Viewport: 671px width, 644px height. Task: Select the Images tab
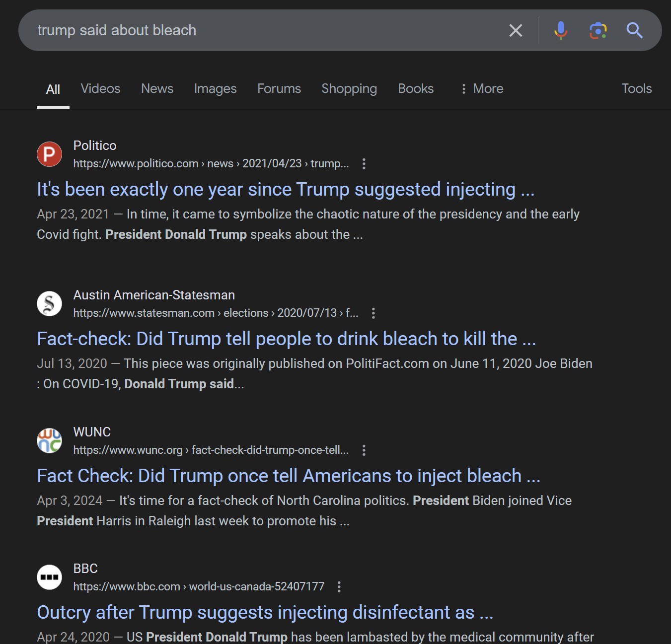coord(215,89)
